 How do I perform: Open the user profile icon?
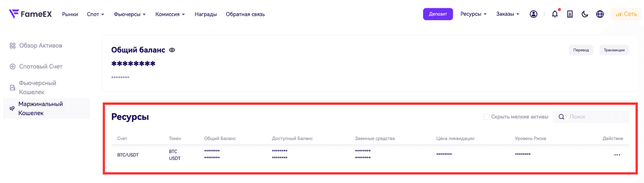(x=533, y=14)
